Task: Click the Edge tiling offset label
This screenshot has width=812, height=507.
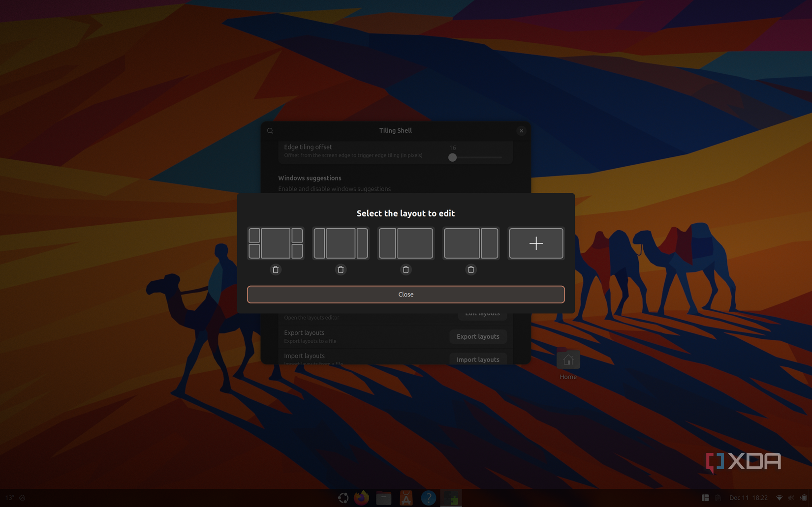Action: coord(308,147)
